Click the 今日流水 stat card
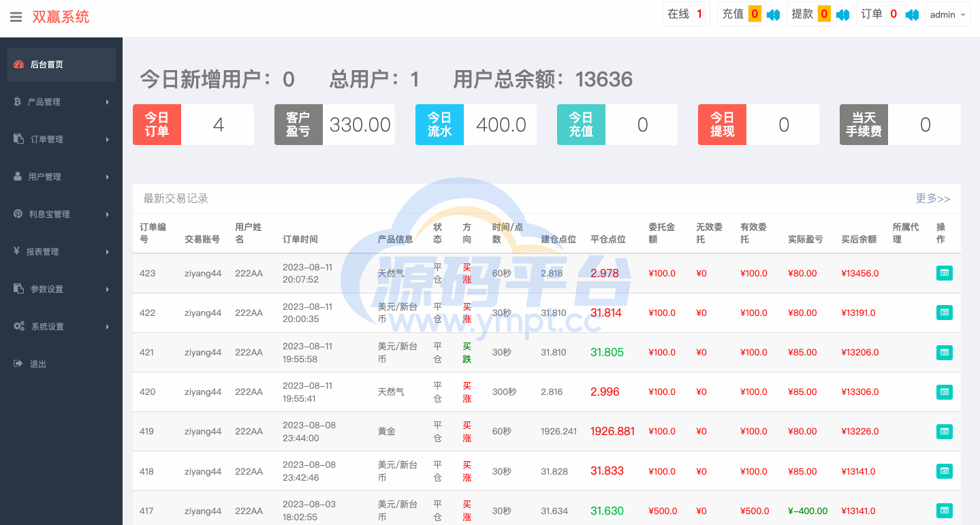Image resolution: width=980 pixels, height=525 pixels. tap(476, 125)
